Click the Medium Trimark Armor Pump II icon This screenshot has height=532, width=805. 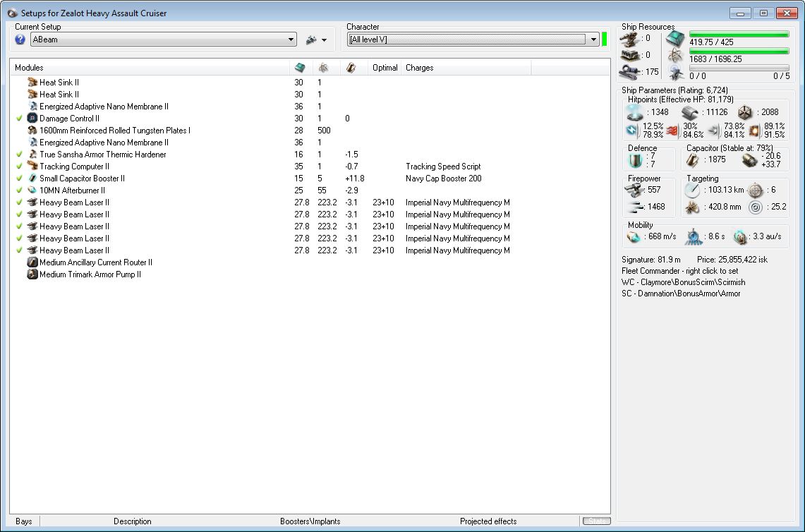tap(32, 274)
